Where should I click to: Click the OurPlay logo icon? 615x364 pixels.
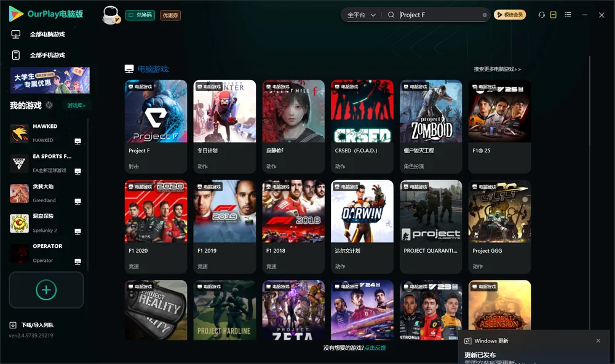(x=16, y=14)
